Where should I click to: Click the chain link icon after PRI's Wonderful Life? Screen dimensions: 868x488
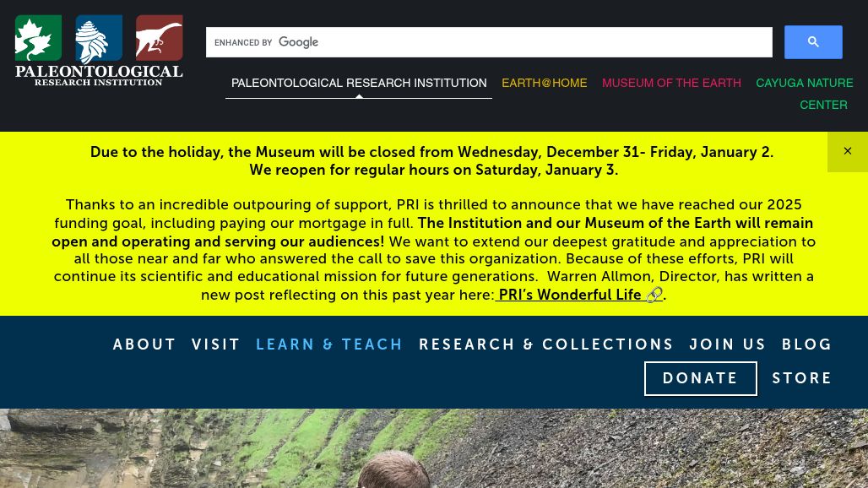654,295
